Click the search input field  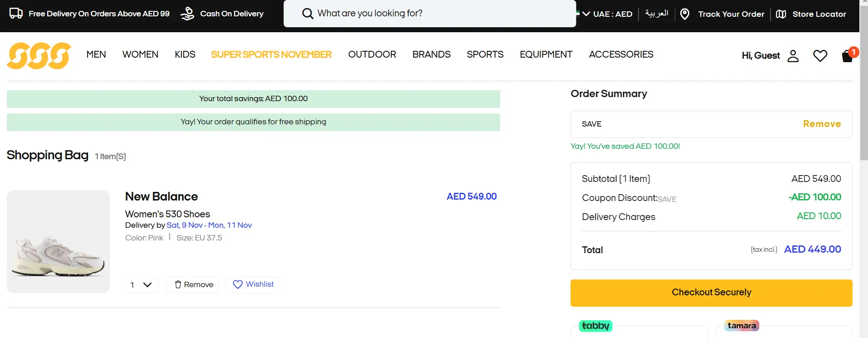point(429,14)
